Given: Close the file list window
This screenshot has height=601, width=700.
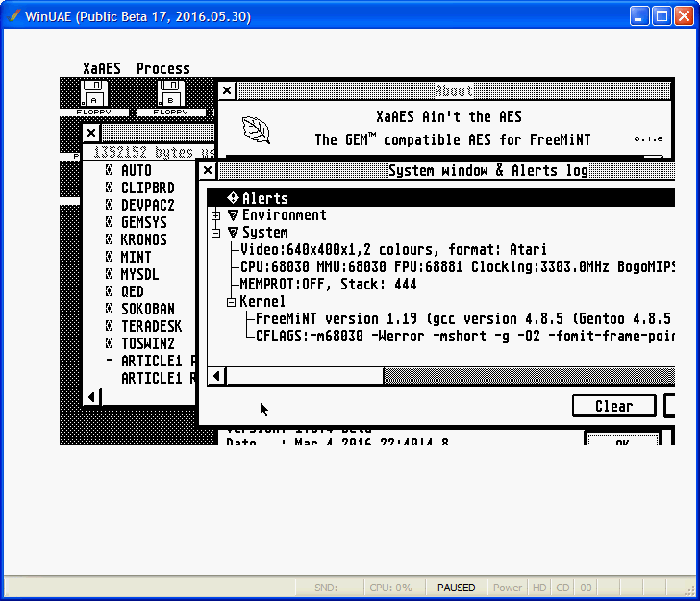Looking at the screenshot, I should [90, 133].
